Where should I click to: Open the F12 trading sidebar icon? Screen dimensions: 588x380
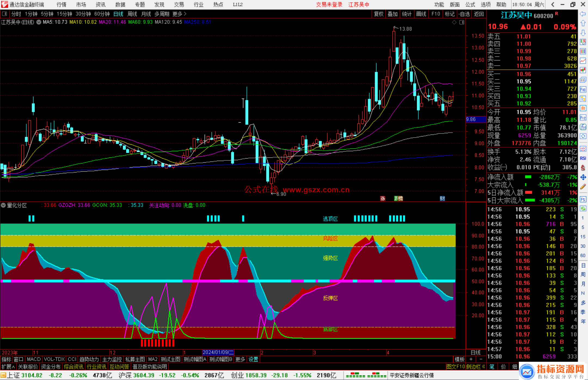pyautogui.click(x=583, y=118)
